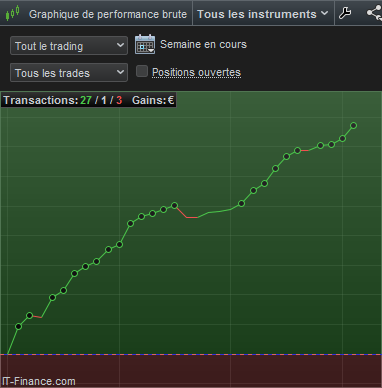Expand the Tous les trades dropdown
Image resolution: width=382 pixels, height=388 pixels.
(x=69, y=73)
